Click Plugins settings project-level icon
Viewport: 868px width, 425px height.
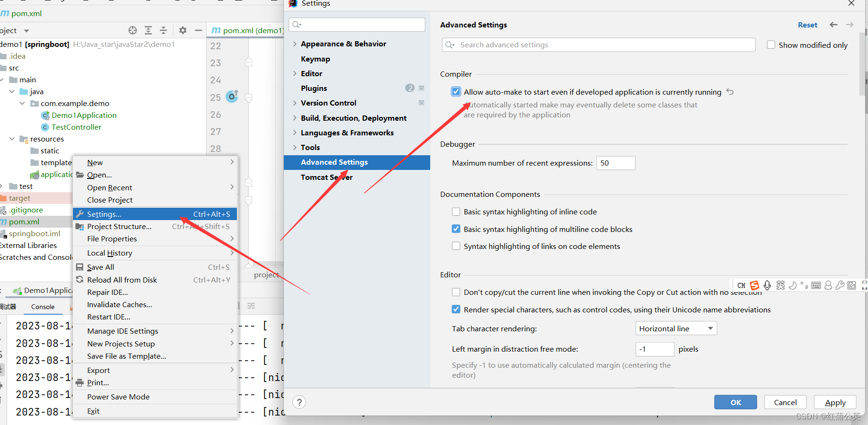(421, 88)
